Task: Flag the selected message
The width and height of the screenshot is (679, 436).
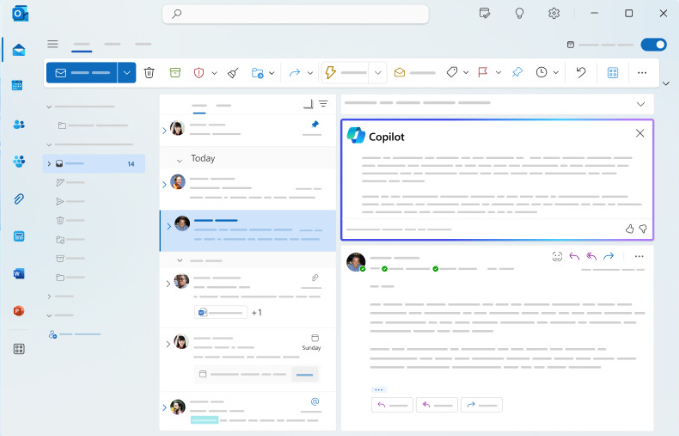Action: (482, 72)
